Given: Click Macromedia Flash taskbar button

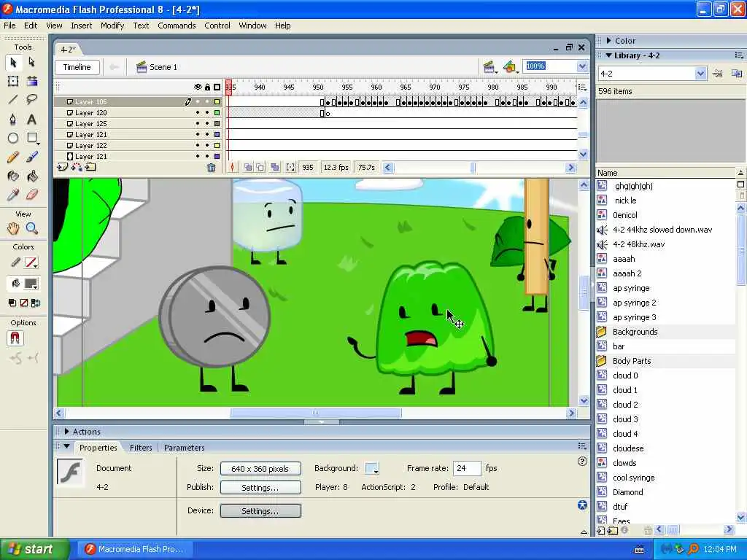Looking at the screenshot, I should pos(136,549).
